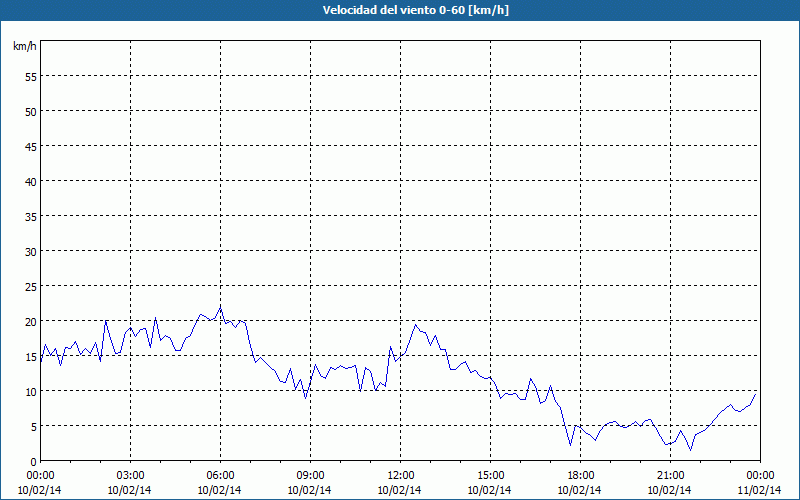Select the "11/02/14" date label

pos(759,490)
